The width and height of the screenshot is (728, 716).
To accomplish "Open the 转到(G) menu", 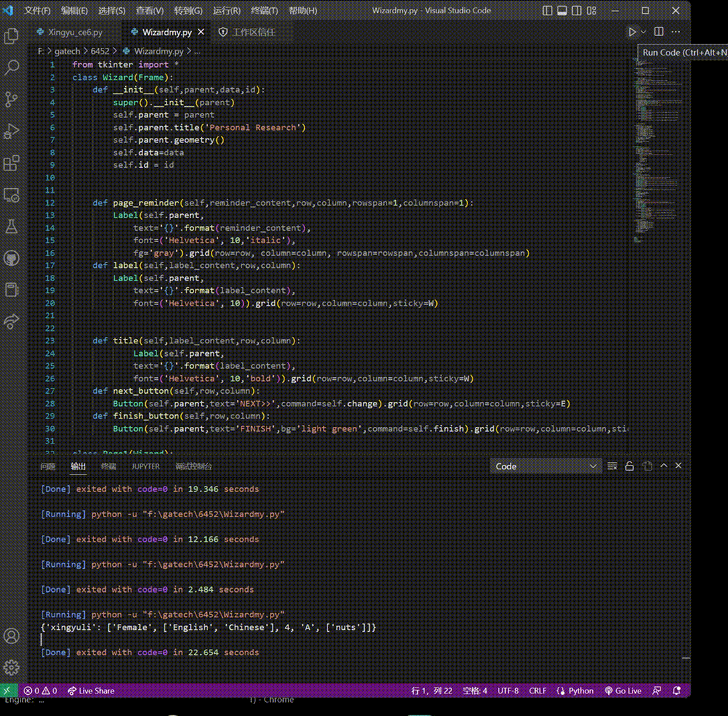I will pyautogui.click(x=188, y=11).
